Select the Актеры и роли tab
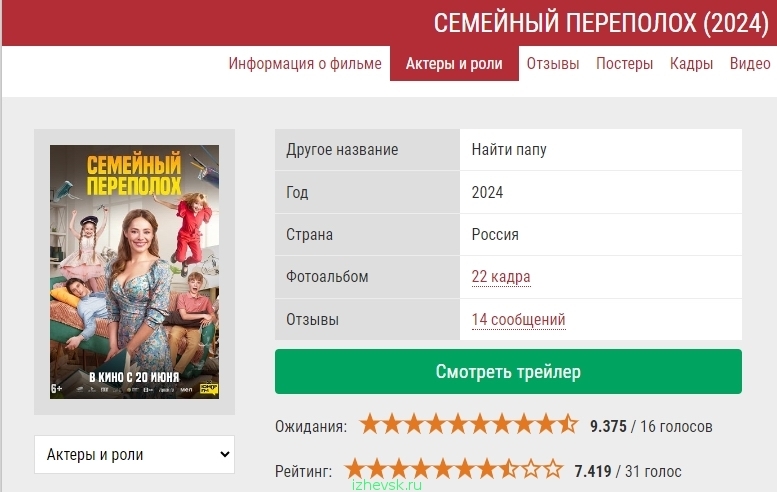 click(454, 63)
